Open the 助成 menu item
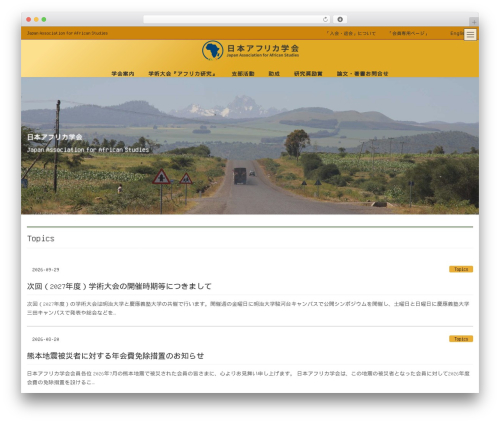 coord(274,74)
